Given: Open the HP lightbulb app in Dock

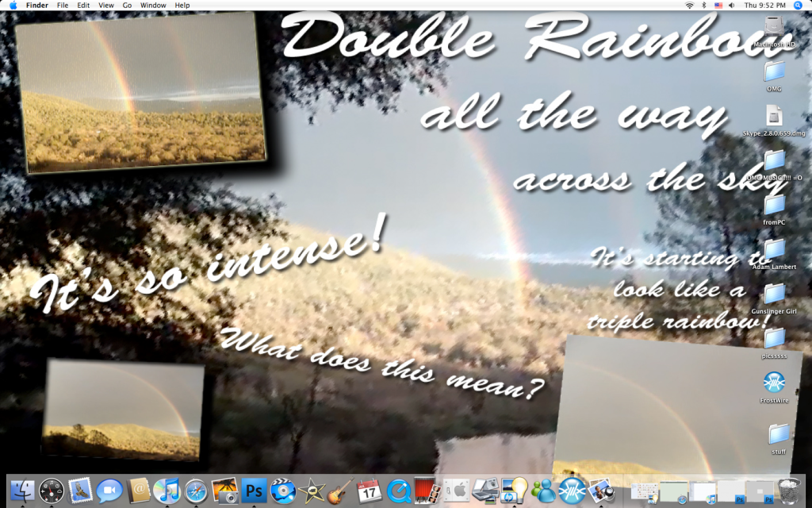Looking at the screenshot, I should (x=514, y=490).
